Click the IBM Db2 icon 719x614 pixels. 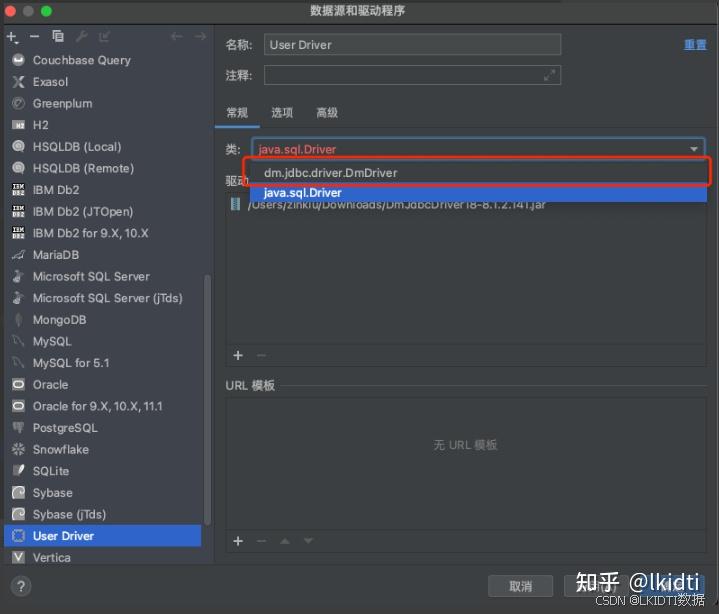click(18, 189)
